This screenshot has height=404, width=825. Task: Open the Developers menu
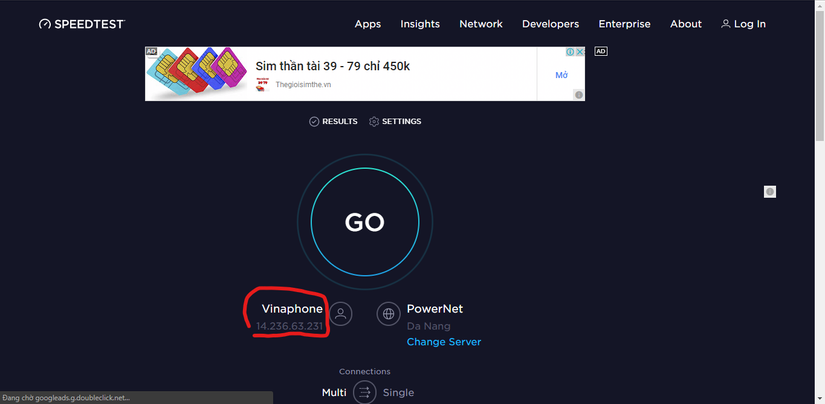[x=550, y=24]
